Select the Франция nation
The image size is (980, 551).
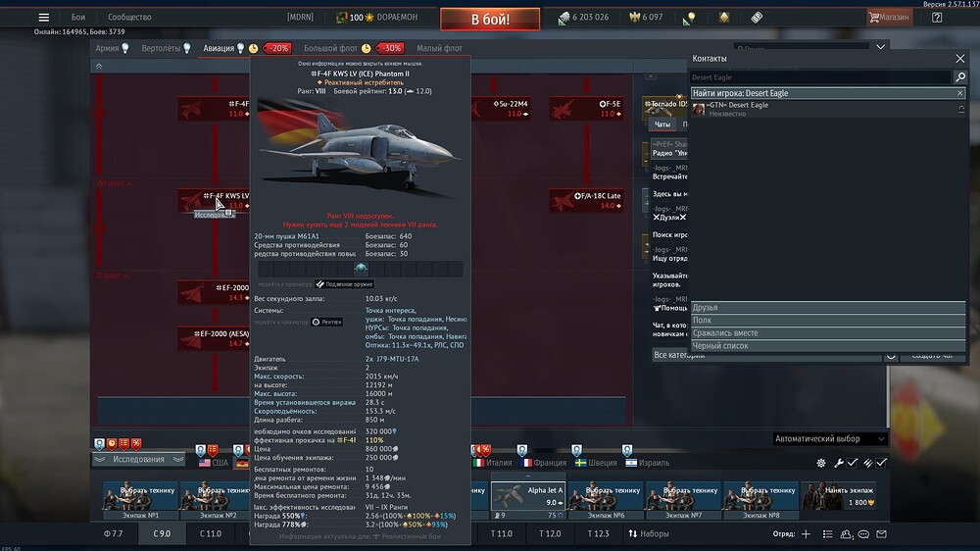point(544,463)
